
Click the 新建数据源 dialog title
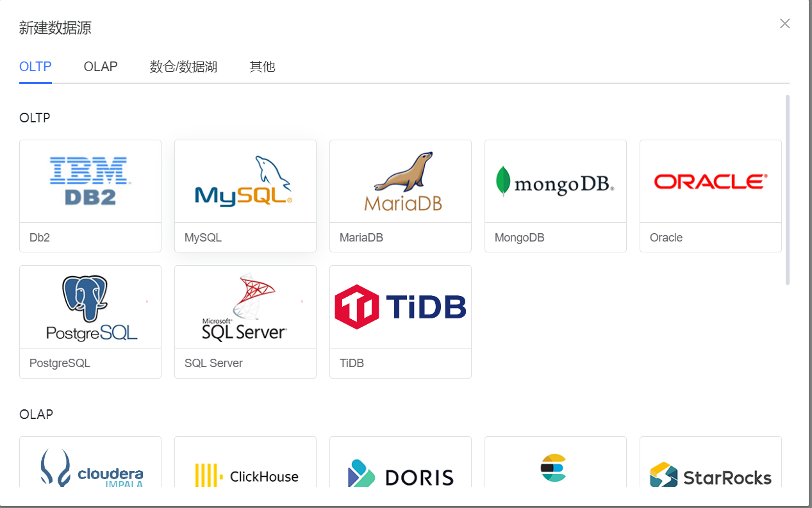tap(55, 28)
